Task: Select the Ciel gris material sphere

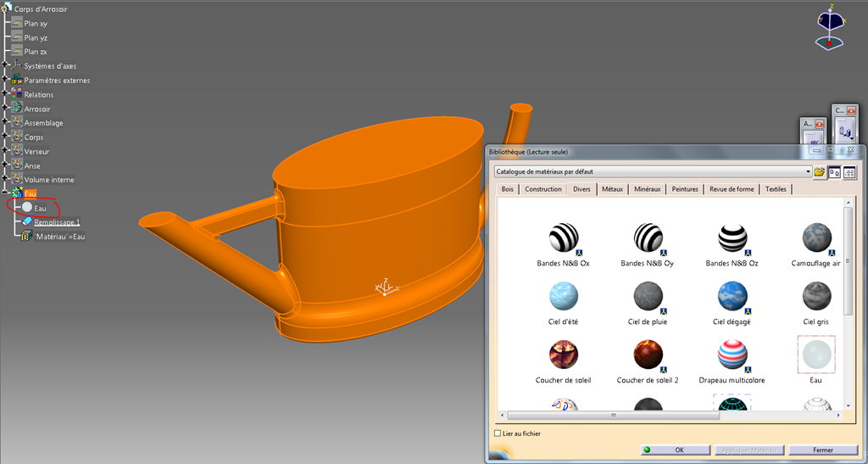Action: pyautogui.click(x=816, y=296)
